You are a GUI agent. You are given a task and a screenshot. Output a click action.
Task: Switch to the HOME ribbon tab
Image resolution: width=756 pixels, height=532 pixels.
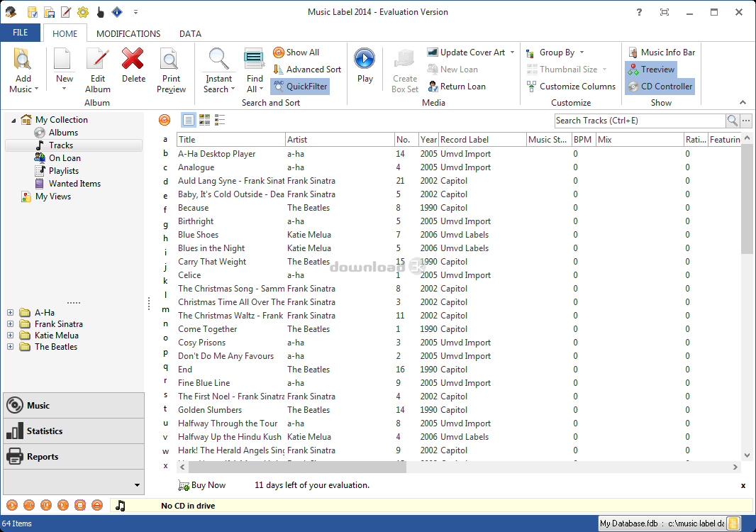point(65,34)
